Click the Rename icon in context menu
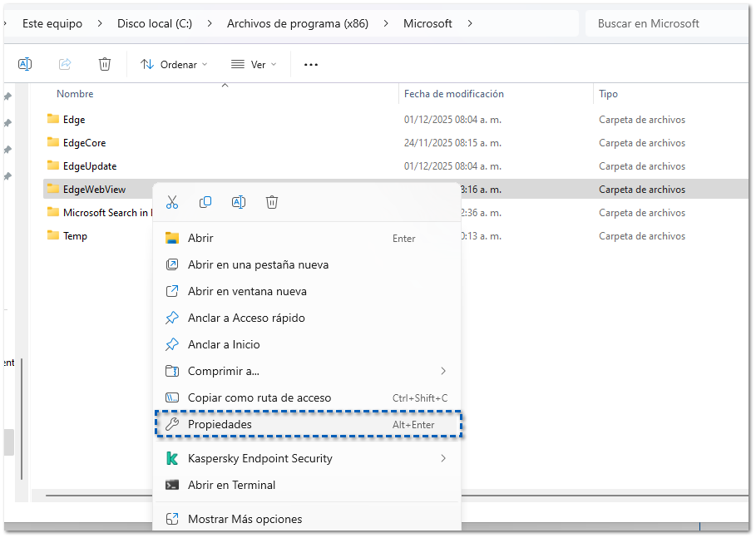 coord(239,202)
